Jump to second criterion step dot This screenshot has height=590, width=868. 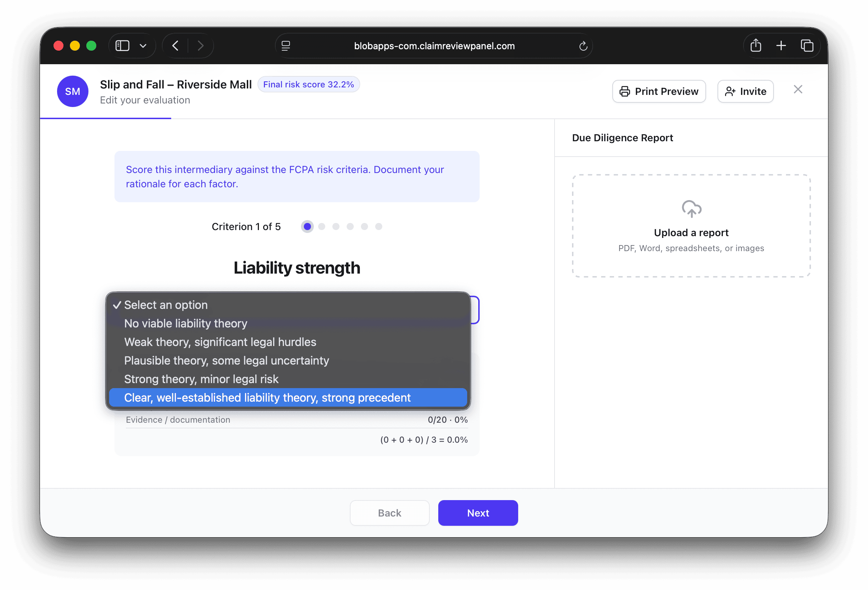322,227
